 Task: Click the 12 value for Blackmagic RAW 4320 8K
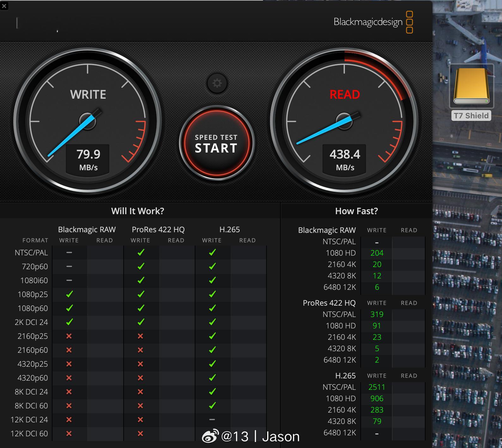pos(377,276)
